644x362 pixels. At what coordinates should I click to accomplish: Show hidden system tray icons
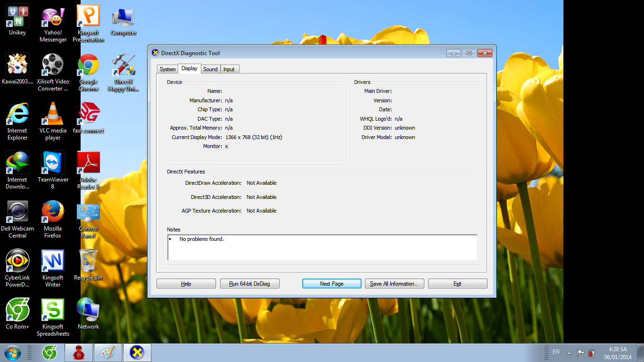[569, 353]
